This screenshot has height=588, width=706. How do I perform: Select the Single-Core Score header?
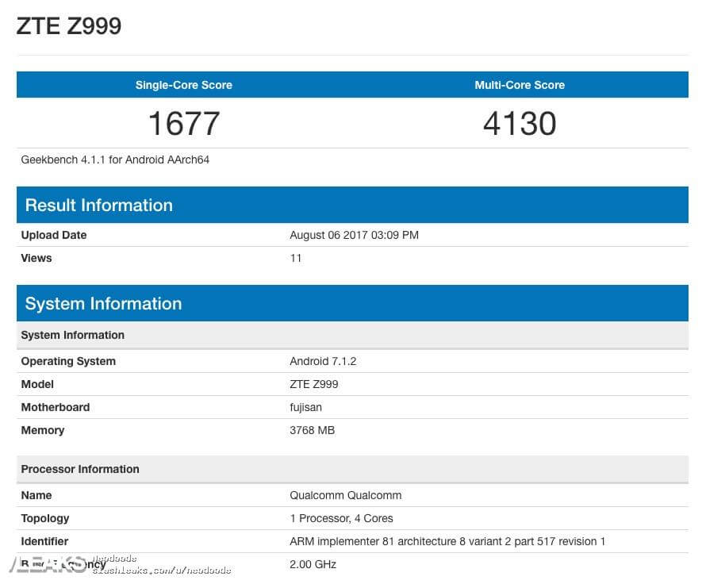184,85
